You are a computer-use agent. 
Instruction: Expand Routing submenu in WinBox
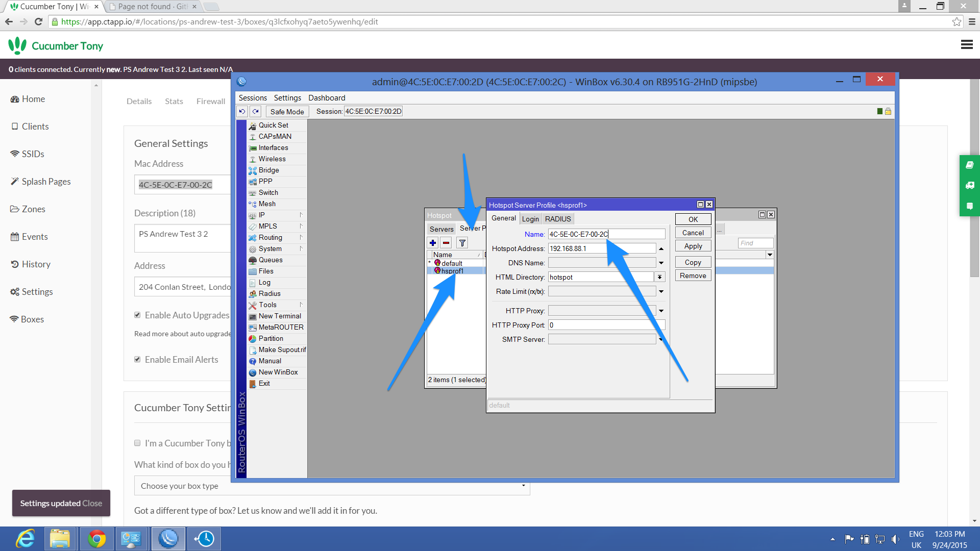click(301, 237)
